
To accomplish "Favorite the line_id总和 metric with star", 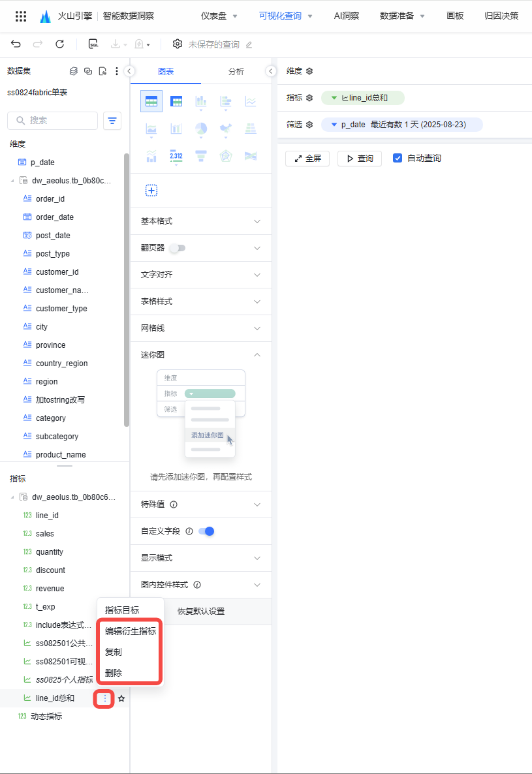I will (x=121, y=698).
